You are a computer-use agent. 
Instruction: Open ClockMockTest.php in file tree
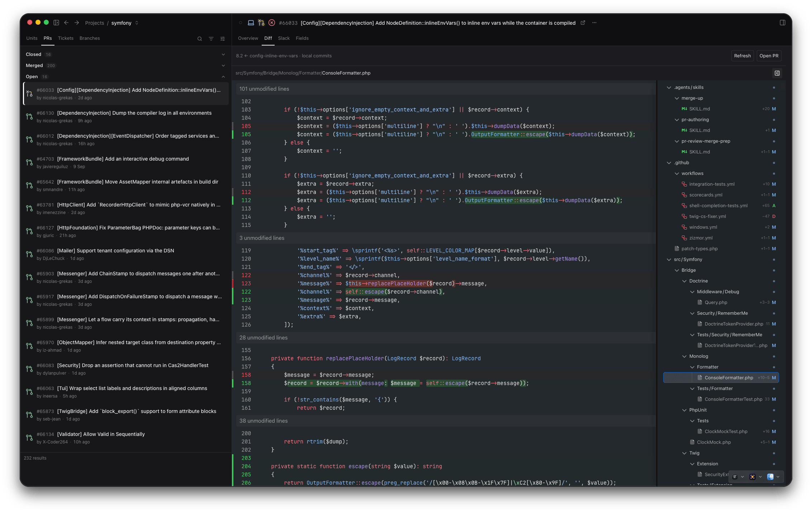(x=721, y=432)
